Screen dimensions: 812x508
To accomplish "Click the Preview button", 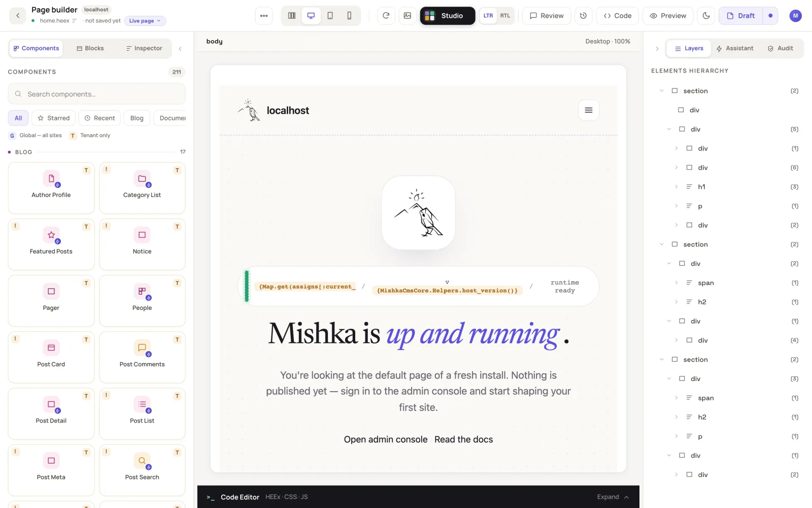I will (668, 16).
